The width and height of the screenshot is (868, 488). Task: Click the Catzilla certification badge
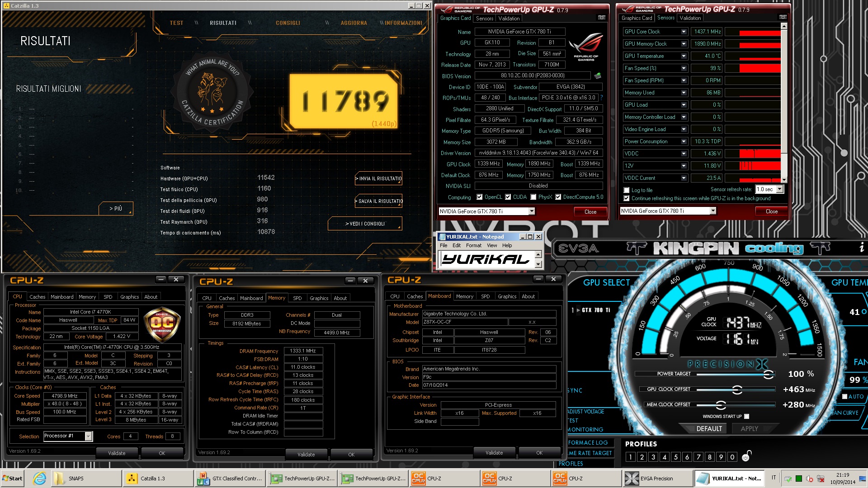point(212,93)
